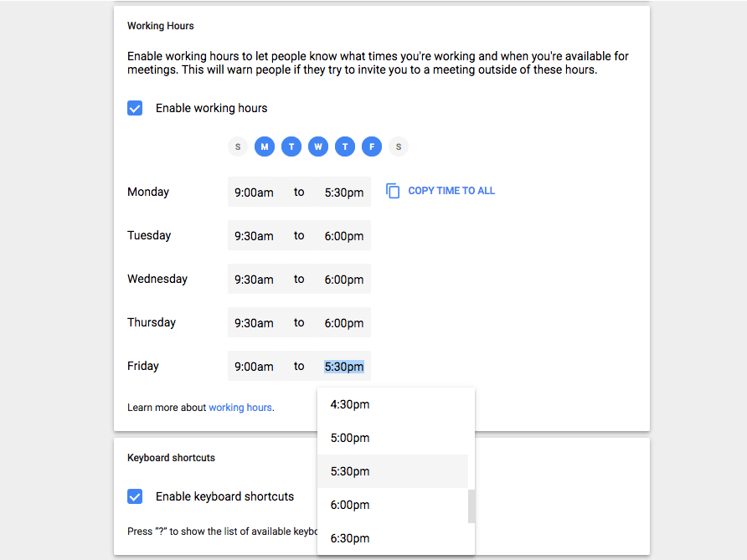Open the working hours help link
The height and width of the screenshot is (560, 747).
pyautogui.click(x=240, y=408)
